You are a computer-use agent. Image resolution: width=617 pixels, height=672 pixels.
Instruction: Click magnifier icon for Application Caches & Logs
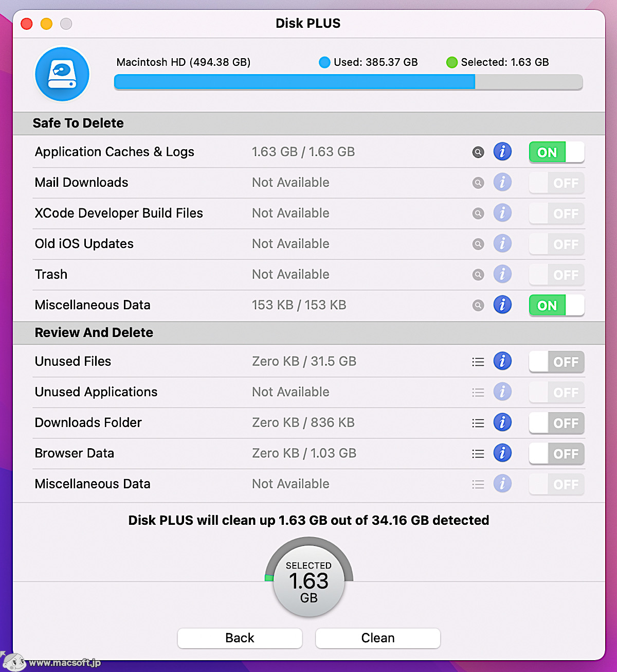(478, 152)
